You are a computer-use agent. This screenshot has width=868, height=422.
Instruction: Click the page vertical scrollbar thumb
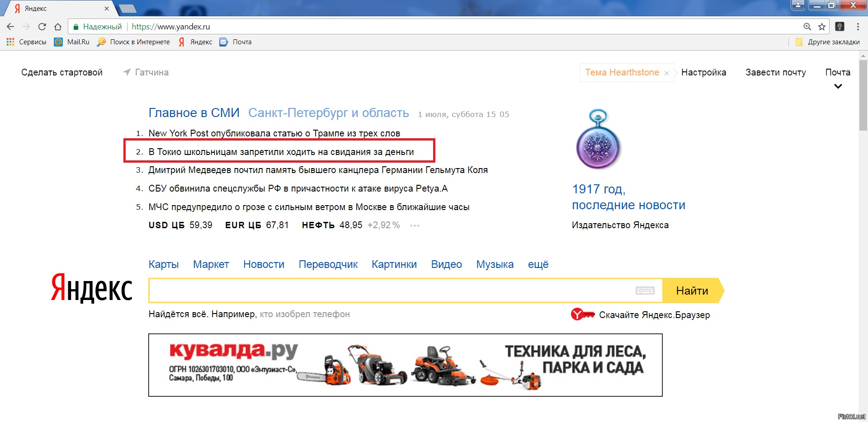tap(863, 95)
